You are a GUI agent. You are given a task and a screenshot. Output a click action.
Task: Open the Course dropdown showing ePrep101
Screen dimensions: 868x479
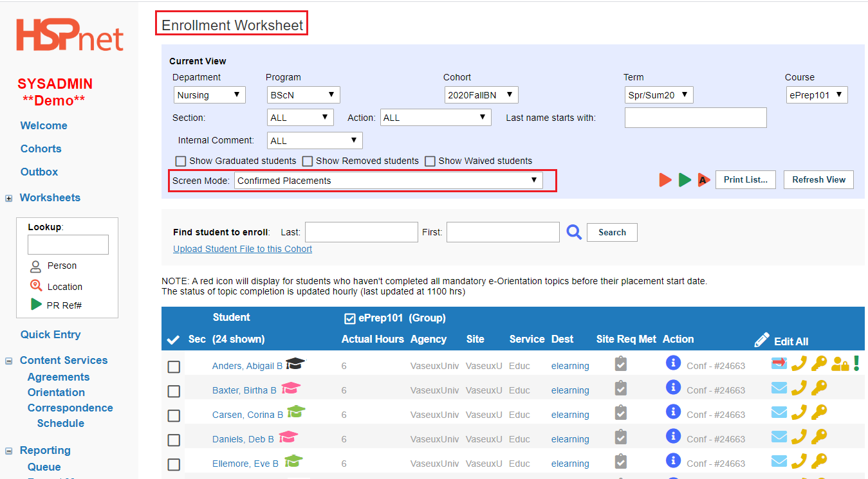817,95
